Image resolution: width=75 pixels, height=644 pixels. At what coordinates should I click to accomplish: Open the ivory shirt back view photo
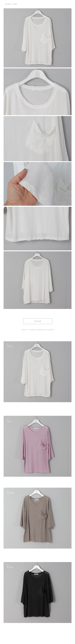[37, 280]
